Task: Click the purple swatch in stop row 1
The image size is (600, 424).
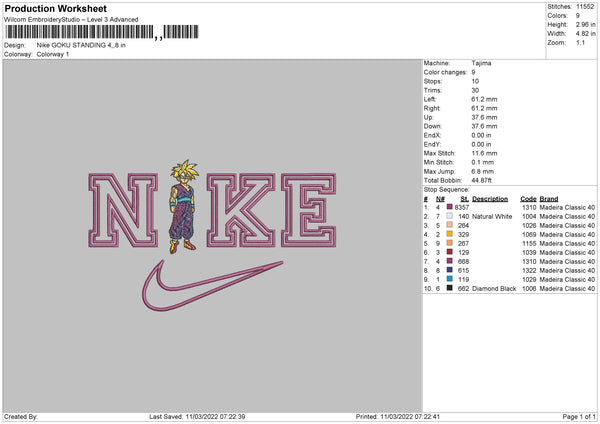Action: click(x=450, y=207)
